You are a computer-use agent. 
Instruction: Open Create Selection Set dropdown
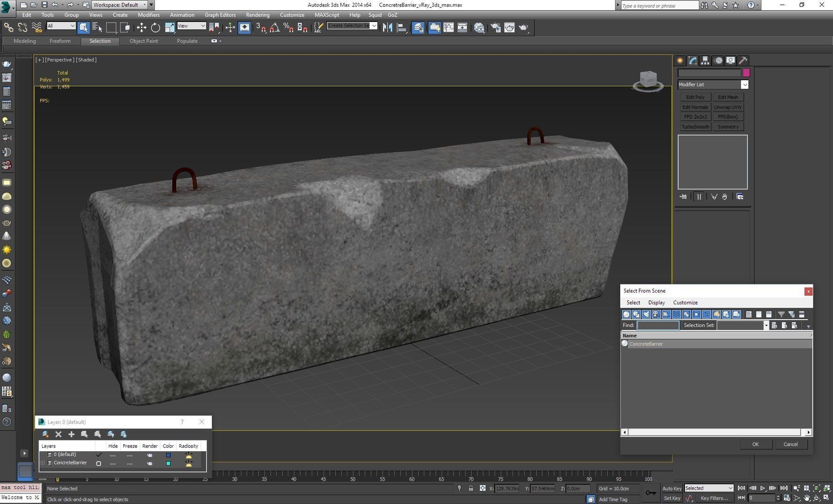[352, 26]
